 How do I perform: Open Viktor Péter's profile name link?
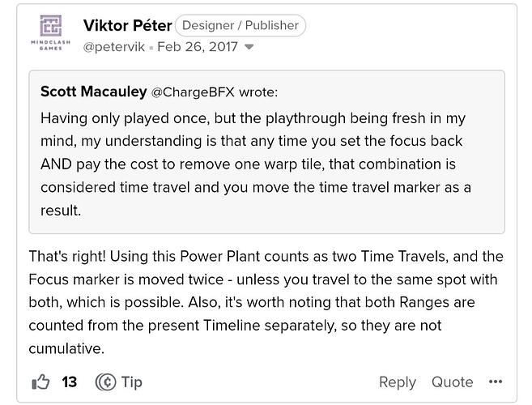click(x=127, y=25)
